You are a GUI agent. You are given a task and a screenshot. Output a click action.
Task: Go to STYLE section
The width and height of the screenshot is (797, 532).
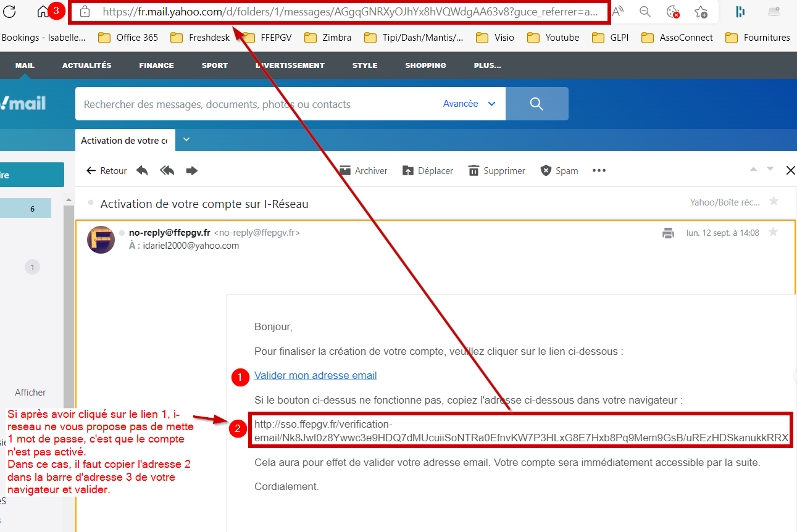[365, 65]
